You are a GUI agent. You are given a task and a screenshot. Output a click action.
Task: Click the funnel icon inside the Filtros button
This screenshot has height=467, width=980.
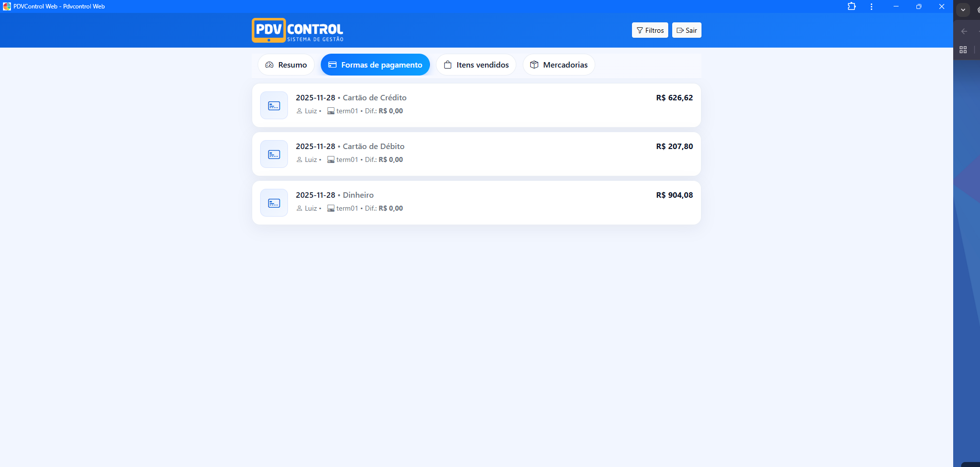(x=639, y=30)
